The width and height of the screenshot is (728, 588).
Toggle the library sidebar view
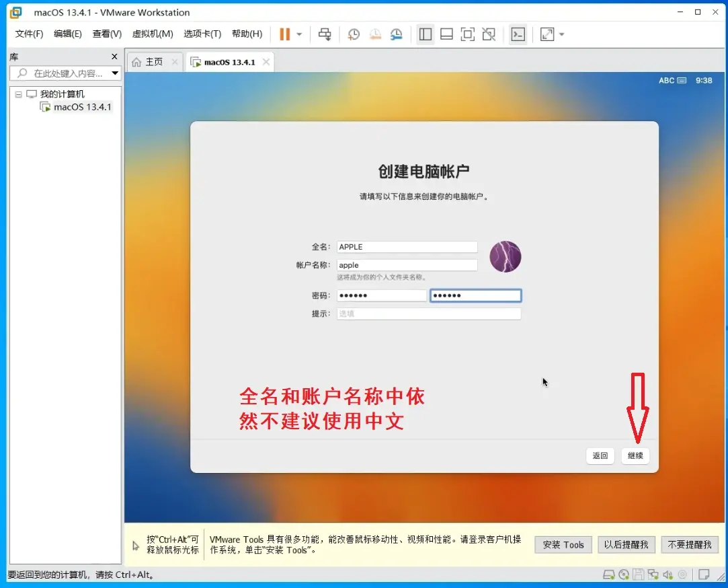(x=426, y=34)
